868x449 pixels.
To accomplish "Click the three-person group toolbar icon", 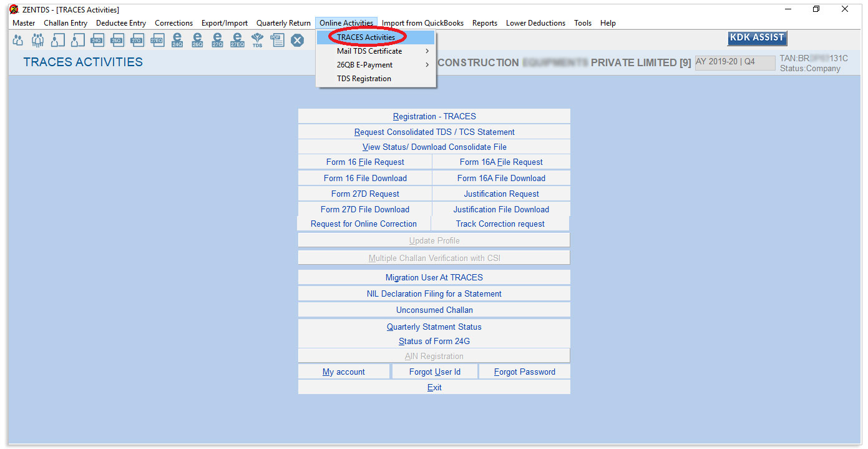I will tap(38, 41).
